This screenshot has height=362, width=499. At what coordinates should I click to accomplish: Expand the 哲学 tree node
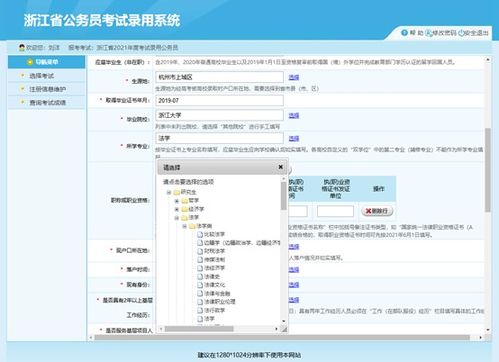pyautogui.click(x=177, y=201)
